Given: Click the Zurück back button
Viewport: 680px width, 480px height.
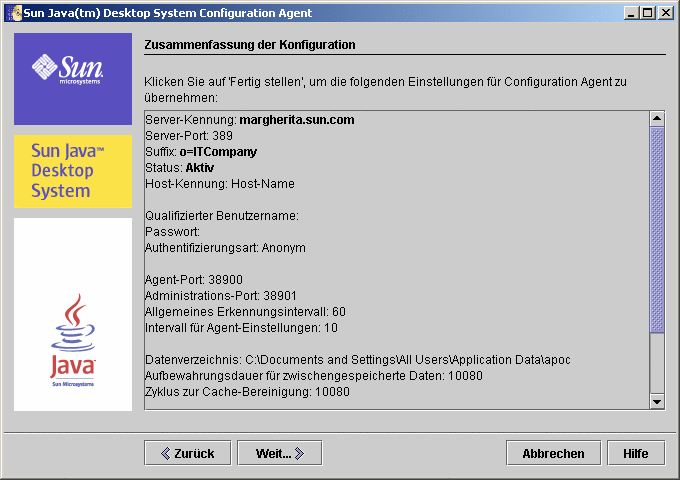Looking at the screenshot, I should tap(187, 453).
